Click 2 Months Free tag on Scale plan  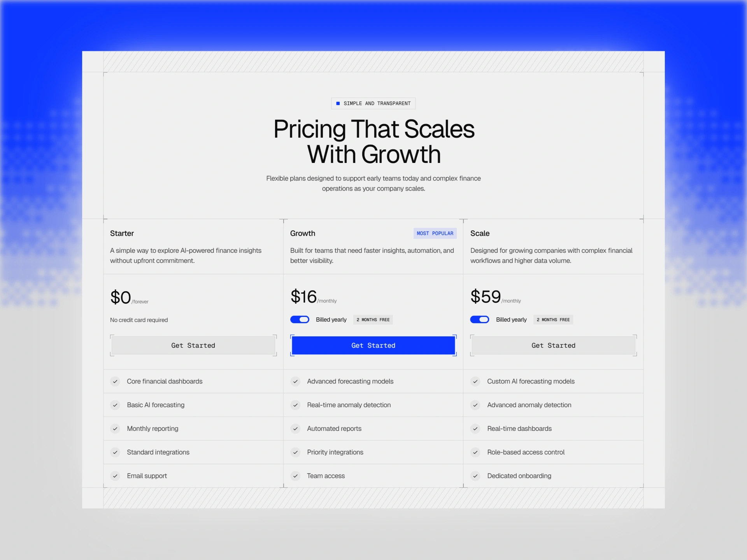(x=553, y=320)
